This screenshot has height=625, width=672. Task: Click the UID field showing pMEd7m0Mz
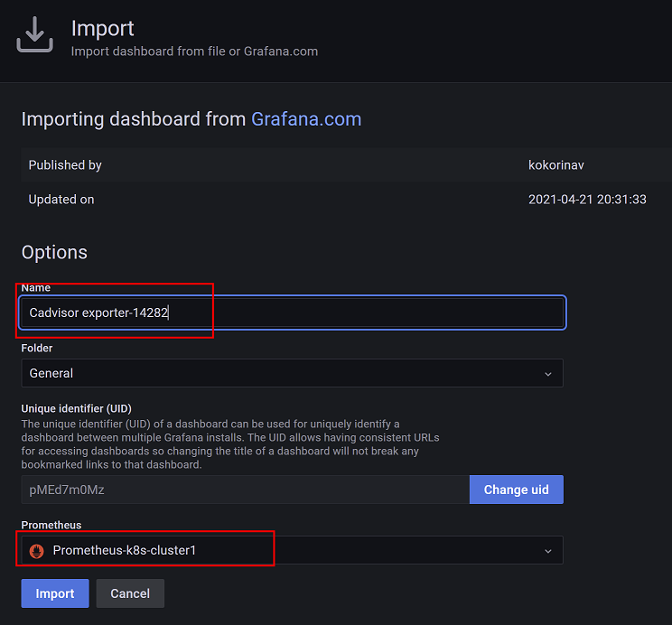(245, 490)
